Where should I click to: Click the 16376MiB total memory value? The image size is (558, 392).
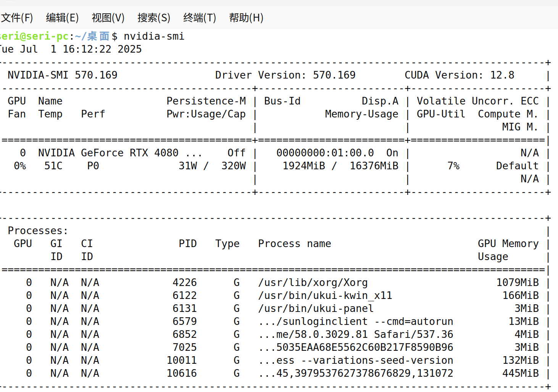click(374, 166)
